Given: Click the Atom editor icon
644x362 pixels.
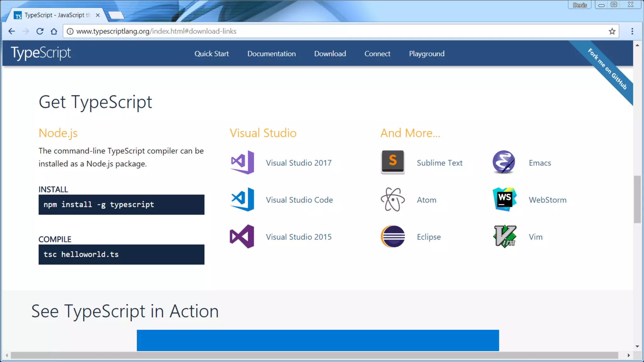Looking at the screenshot, I should pos(393,200).
